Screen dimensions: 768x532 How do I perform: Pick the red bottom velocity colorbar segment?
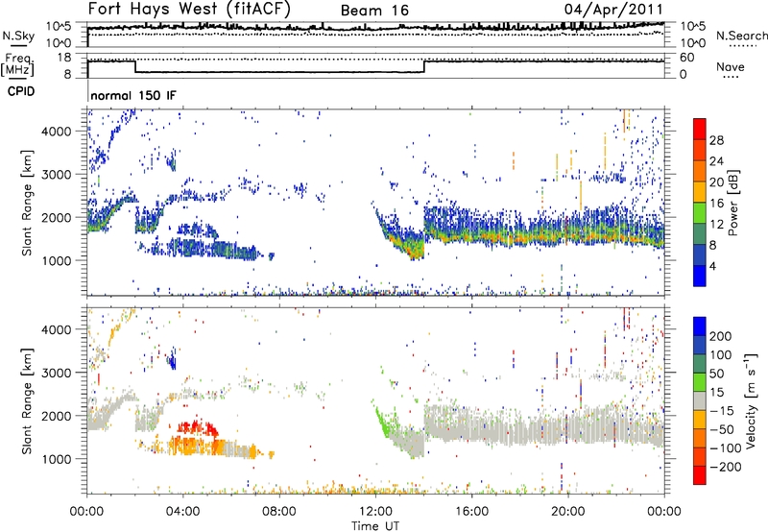pyautogui.click(x=700, y=475)
